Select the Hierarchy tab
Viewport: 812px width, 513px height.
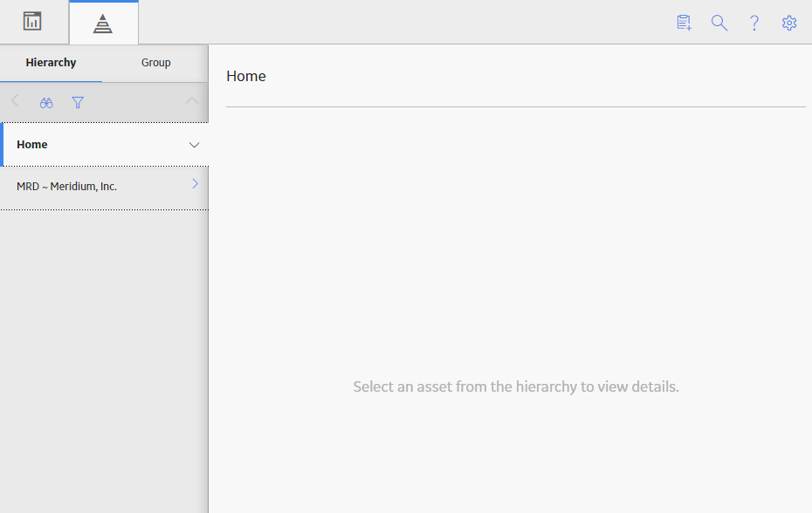(51, 63)
